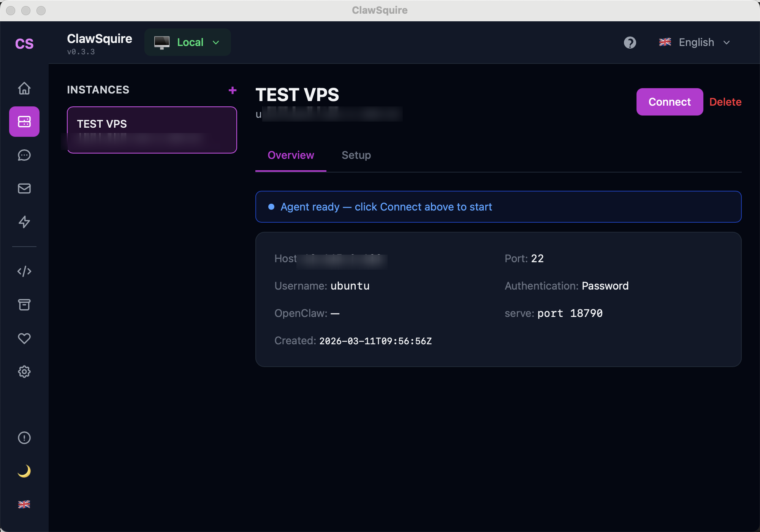
Task: Open the Settings gear icon
Action: 24,372
